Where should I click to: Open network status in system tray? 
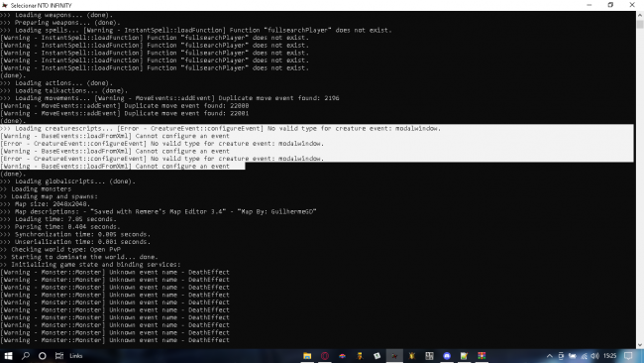pos(584,356)
